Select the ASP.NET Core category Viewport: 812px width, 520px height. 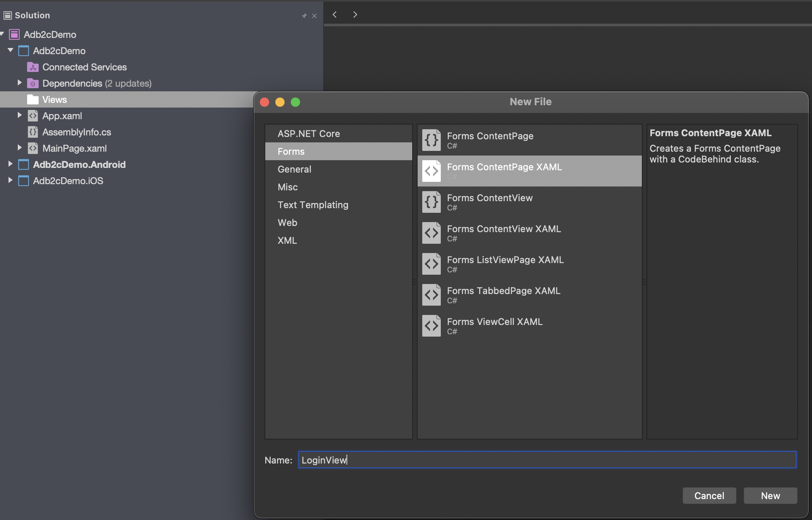click(309, 133)
